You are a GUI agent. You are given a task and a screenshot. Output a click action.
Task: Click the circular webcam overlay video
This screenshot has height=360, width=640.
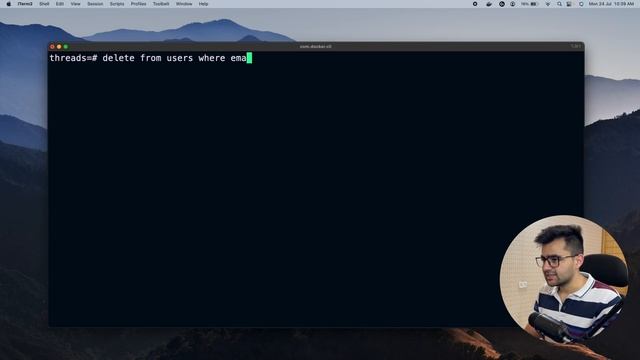(564, 279)
